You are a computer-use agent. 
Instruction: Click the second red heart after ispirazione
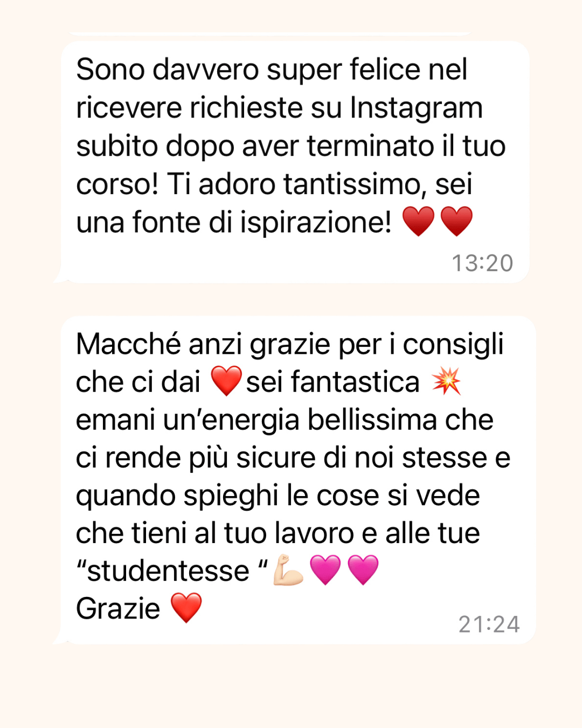click(x=456, y=221)
